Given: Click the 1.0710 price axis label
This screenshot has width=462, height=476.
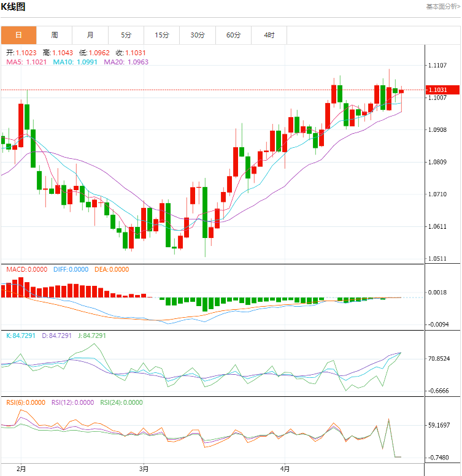Looking at the screenshot, I should point(437,194).
